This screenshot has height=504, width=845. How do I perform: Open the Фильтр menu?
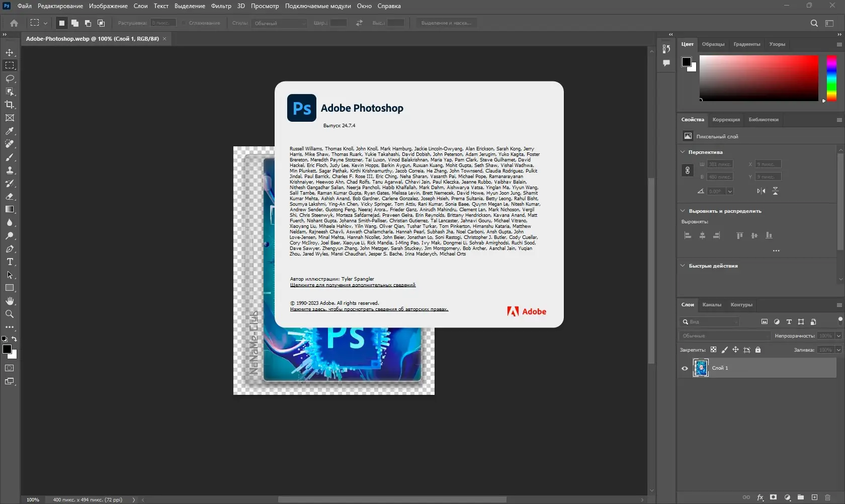[x=221, y=6]
